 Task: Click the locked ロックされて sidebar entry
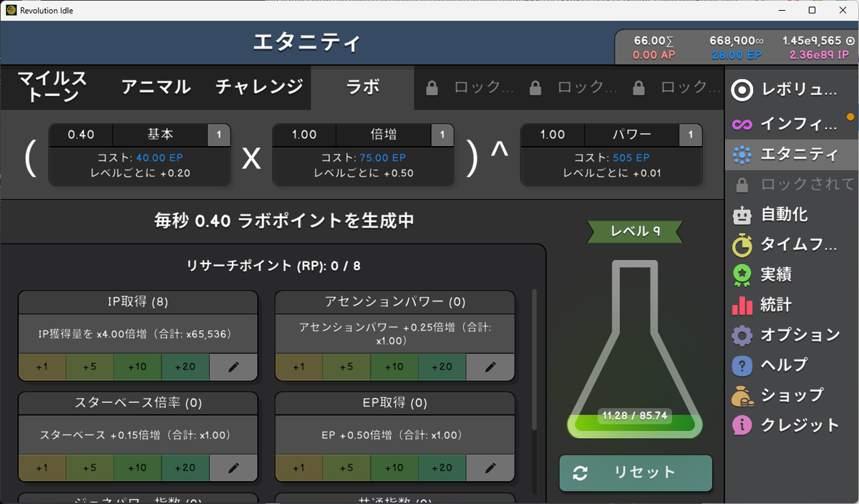[x=791, y=184]
